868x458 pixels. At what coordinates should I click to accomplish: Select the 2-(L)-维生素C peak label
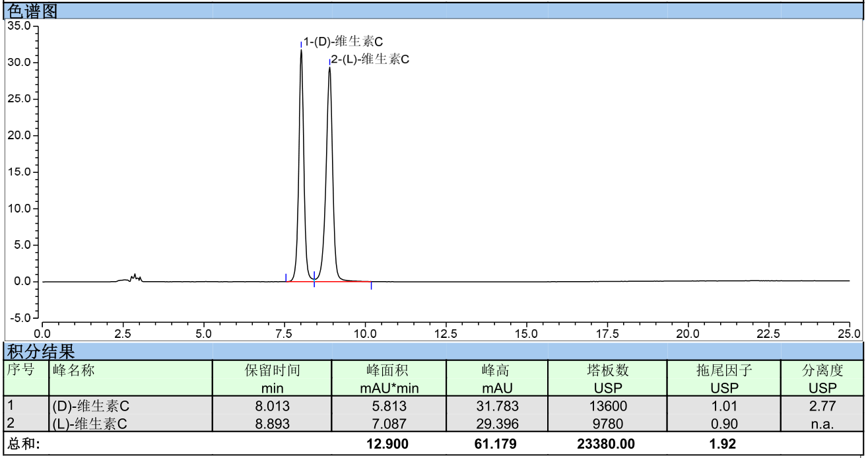tap(370, 59)
